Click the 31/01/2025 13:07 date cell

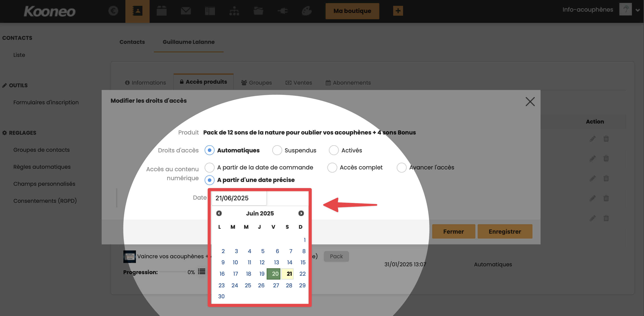click(x=405, y=264)
